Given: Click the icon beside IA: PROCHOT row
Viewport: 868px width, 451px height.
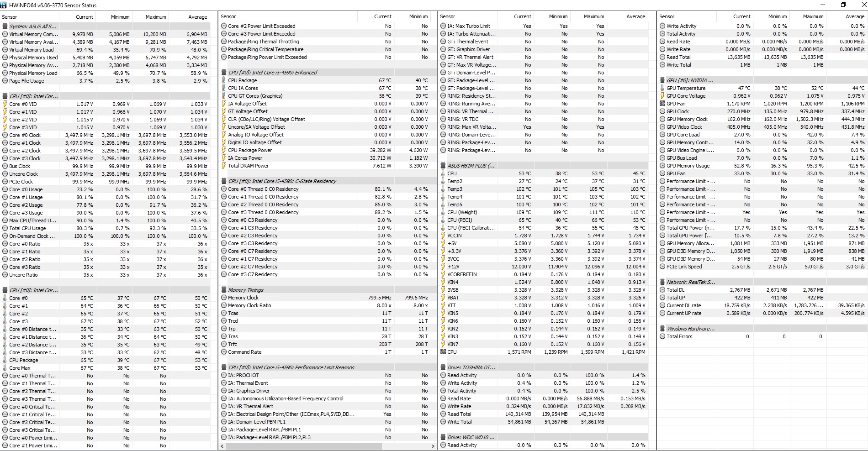Looking at the screenshot, I should pos(224,375).
